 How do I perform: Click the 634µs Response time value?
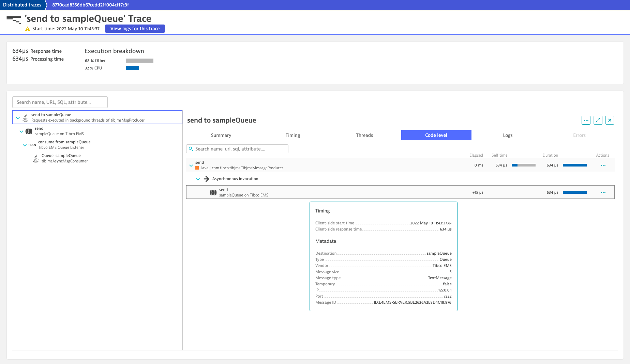20,51
